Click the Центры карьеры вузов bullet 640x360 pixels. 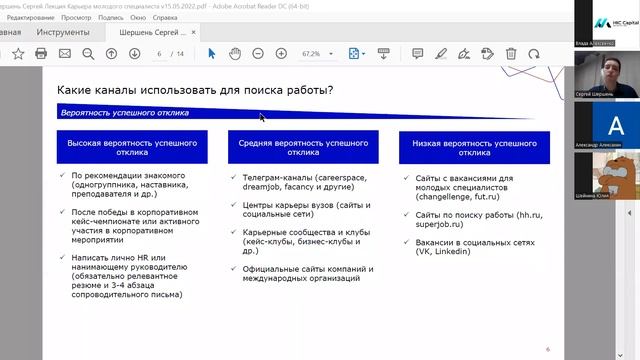pyautogui.click(x=307, y=209)
